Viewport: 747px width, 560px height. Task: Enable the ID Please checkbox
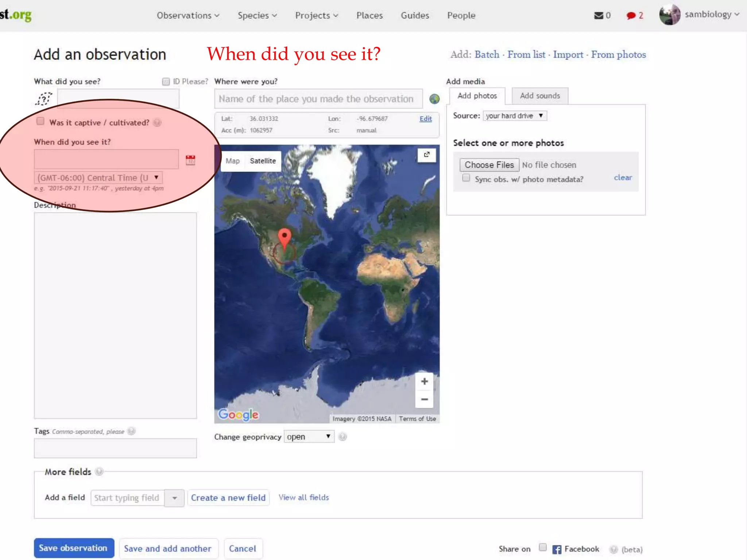point(166,81)
